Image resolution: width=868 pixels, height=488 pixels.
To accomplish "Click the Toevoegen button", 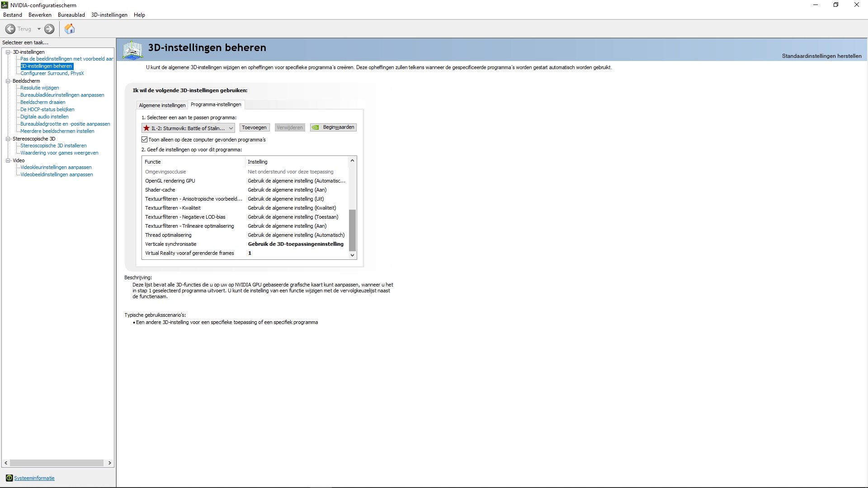I will point(254,127).
